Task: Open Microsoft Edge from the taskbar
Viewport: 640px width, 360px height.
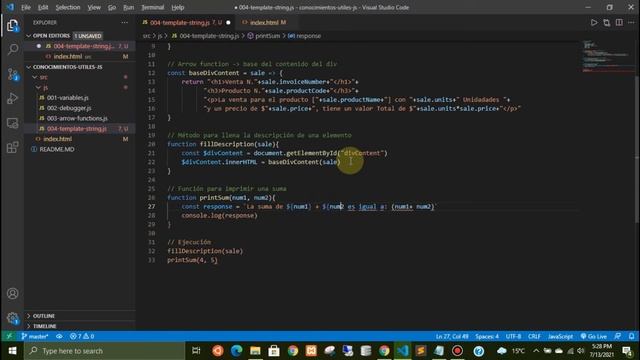Action: (x=236, y=351)
